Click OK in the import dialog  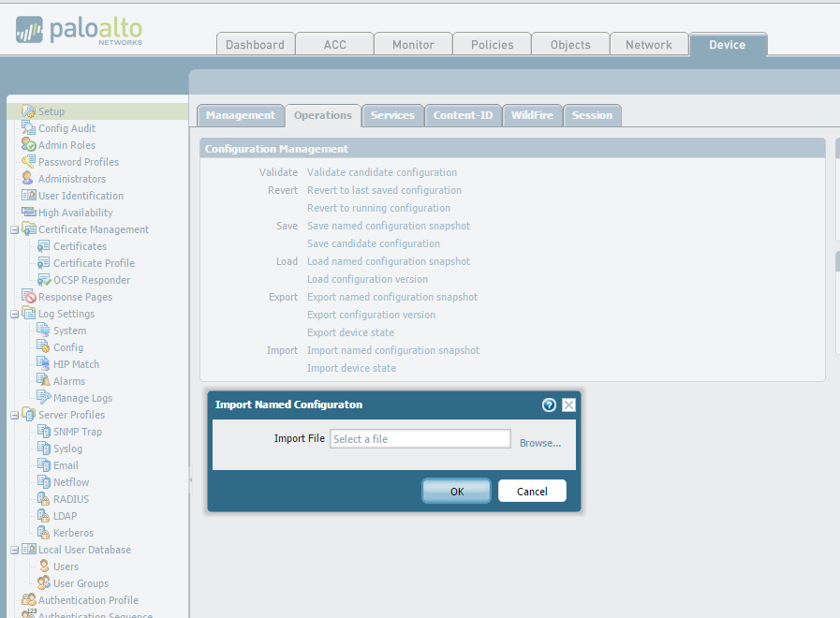pos(456,491)
